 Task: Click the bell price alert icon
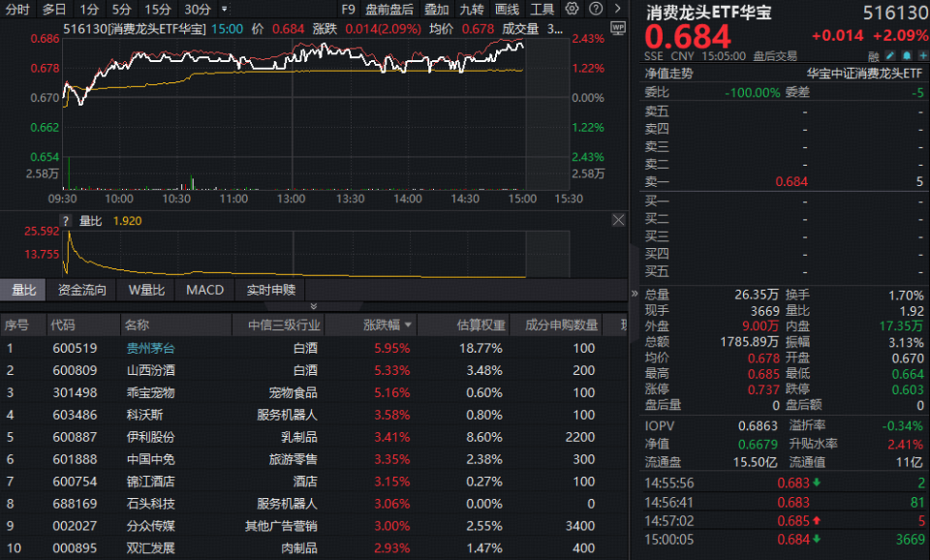pos(907,56)
